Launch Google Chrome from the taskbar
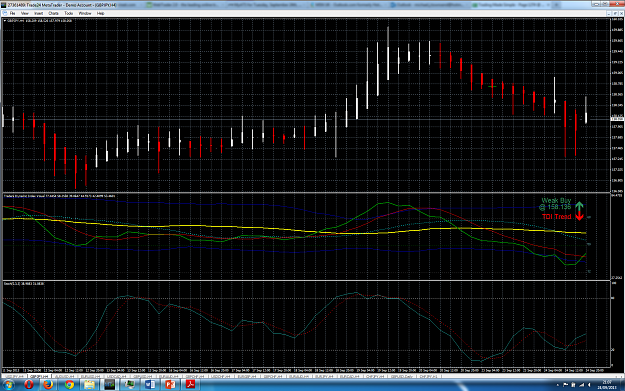 pos(69,385)
